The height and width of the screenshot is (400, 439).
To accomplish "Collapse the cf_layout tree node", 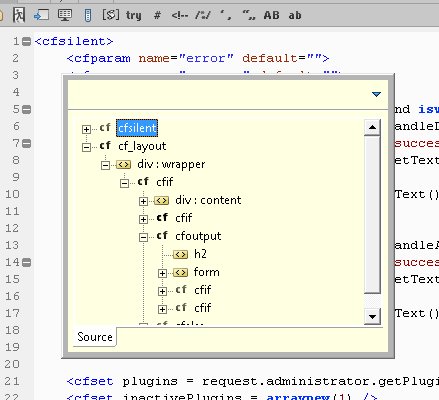I will click(x=86, y=147).
